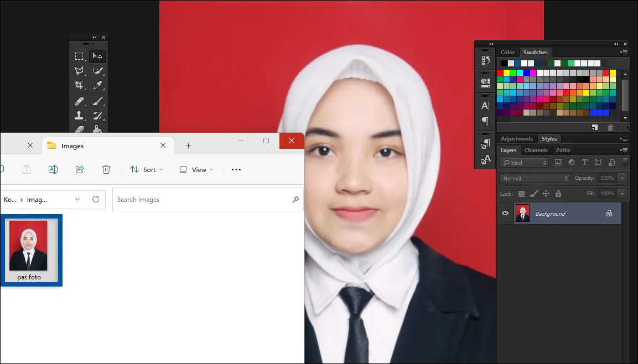Select the Crop tool
Viewport: 638px width, 364px height.
coord(79,85)
